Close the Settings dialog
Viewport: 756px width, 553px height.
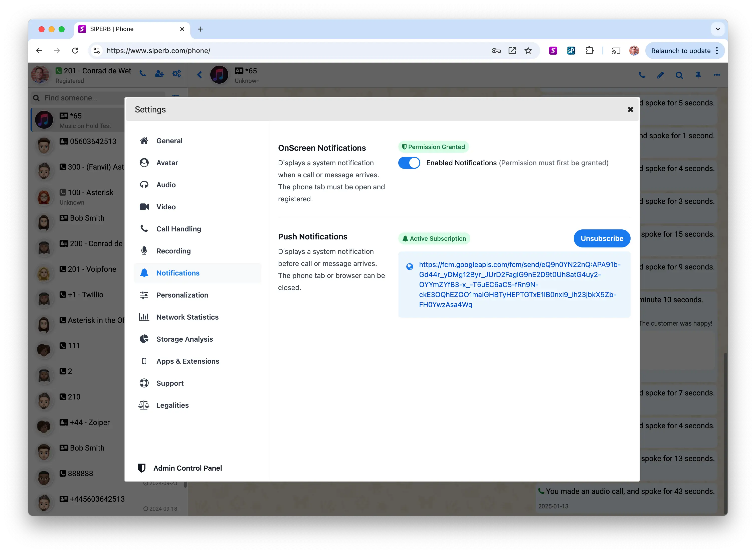point(630,110)
